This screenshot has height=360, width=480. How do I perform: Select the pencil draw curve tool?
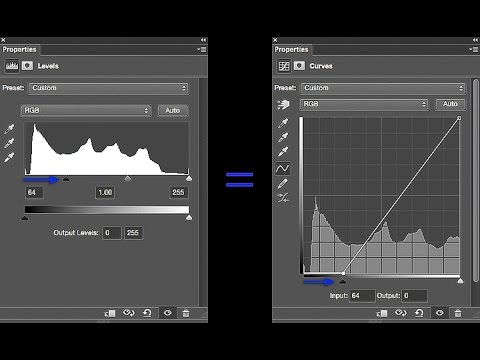283,183
